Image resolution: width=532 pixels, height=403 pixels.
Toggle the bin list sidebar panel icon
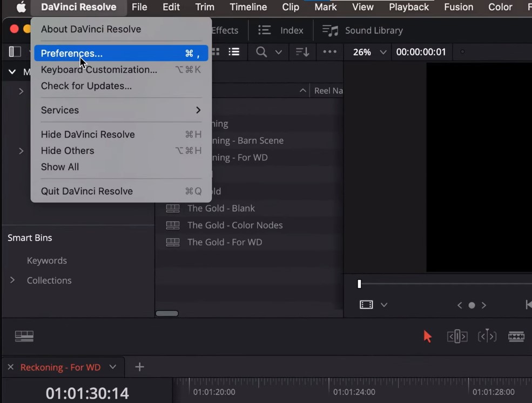15,52
